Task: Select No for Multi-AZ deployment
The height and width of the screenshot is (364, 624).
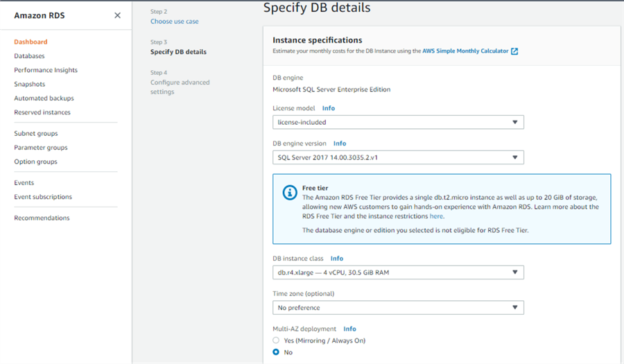Action: tap(276, 352)
